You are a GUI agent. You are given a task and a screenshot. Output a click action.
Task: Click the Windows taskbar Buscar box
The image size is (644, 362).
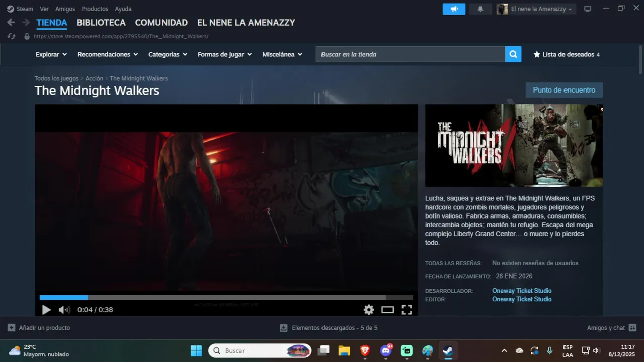(260, 350)
